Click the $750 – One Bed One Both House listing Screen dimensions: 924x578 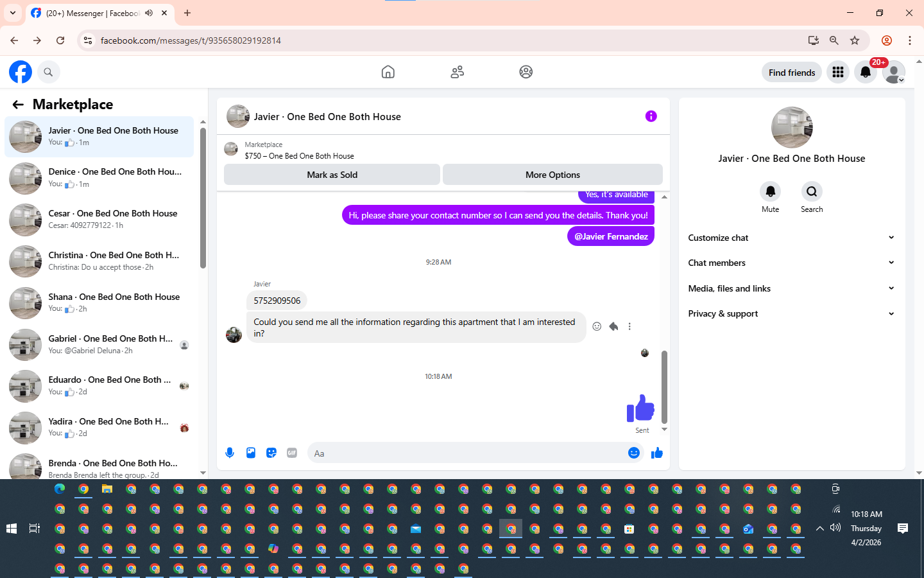(300, 156)
